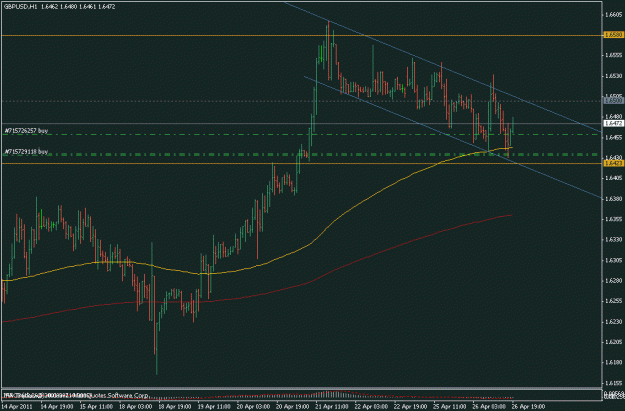
Task: Select the #715726257 buy order label
Action: (x=26, y=130)
